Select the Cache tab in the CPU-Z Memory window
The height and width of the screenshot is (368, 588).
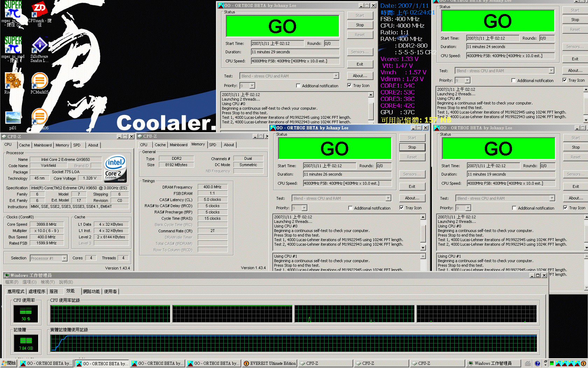pos(160,145)
